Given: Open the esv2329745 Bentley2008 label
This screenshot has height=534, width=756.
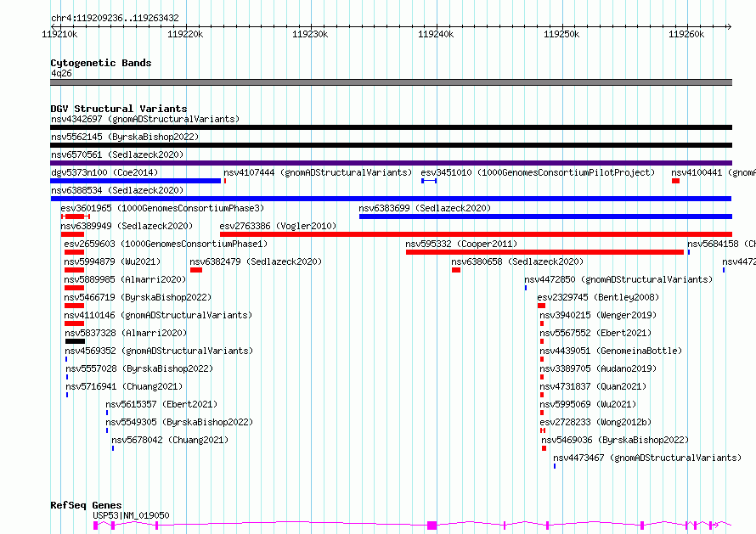Looking at the screenshot, I should (x=598, y=297).
